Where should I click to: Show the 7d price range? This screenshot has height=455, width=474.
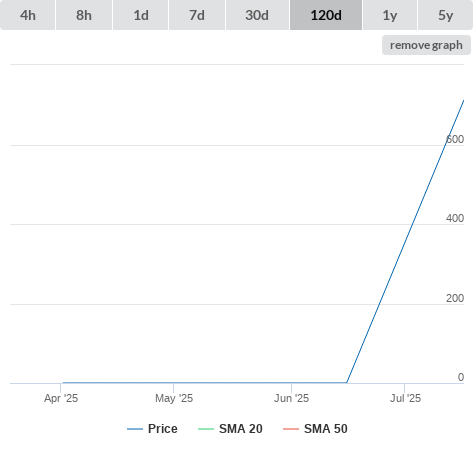(x=197, y=15)
